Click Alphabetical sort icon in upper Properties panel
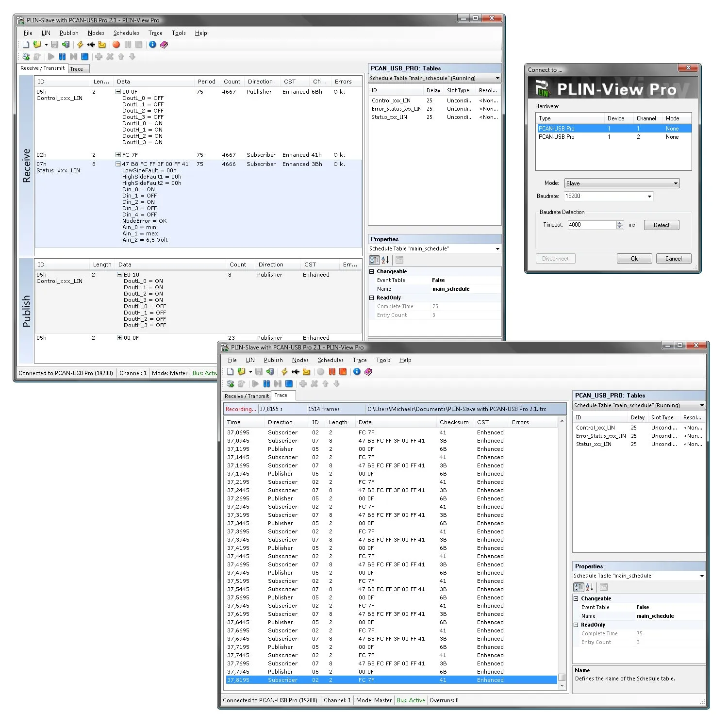 [x=385, y=260]
